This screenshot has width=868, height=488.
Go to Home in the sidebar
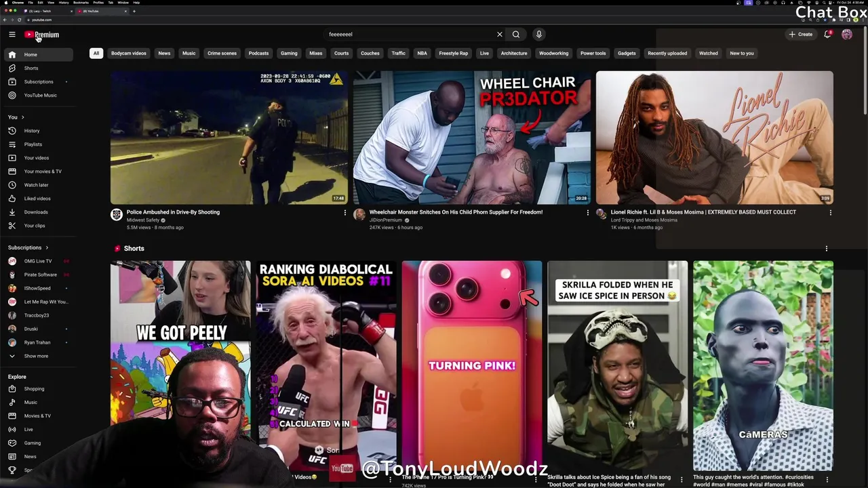(x=37, y=54)
